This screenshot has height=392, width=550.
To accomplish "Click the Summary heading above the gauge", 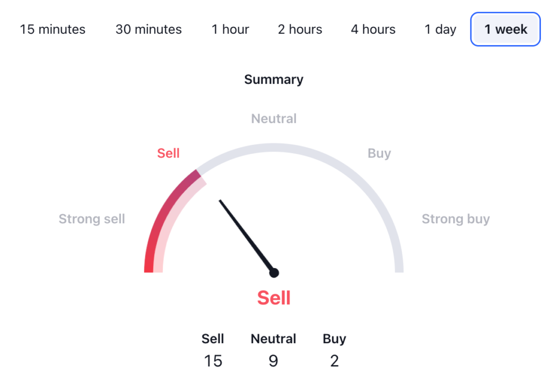I will click(274, 79).
